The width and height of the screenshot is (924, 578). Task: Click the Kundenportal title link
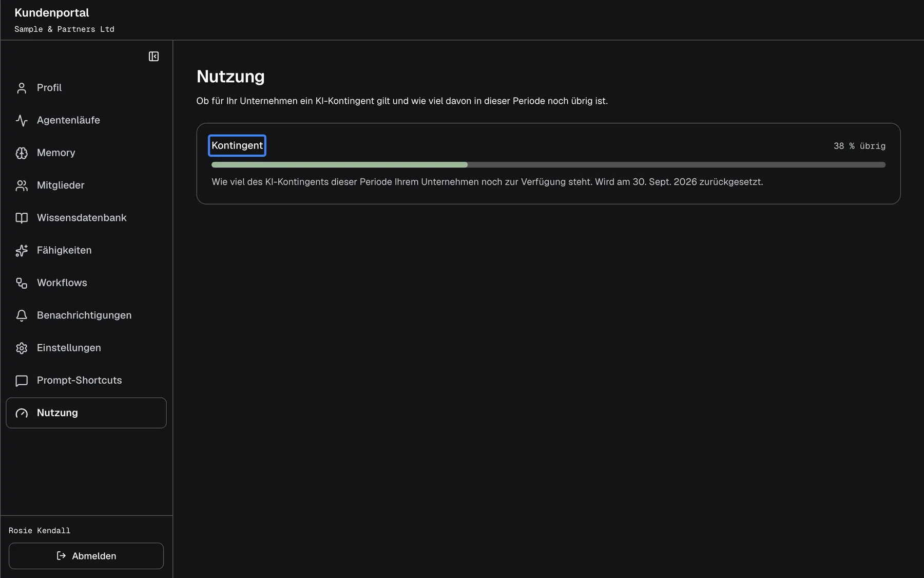click(52, 13)
